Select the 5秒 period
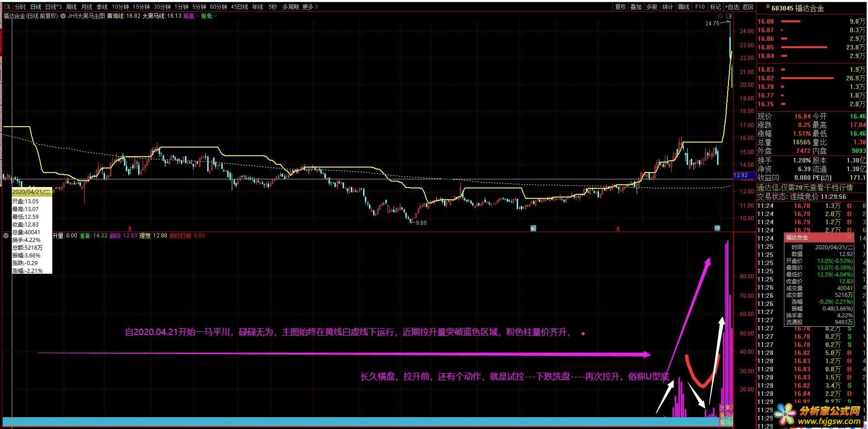868x429 pixels. click(273, 7)
